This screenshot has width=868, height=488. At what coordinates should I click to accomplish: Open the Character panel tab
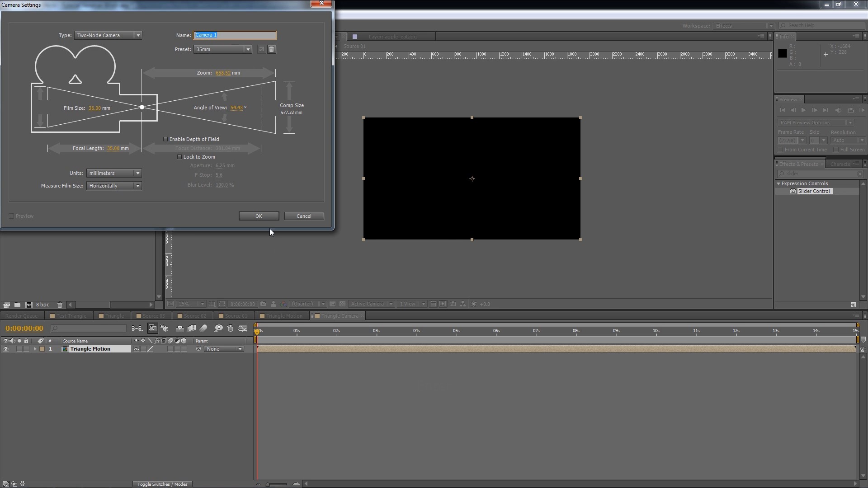pos(840,164)
